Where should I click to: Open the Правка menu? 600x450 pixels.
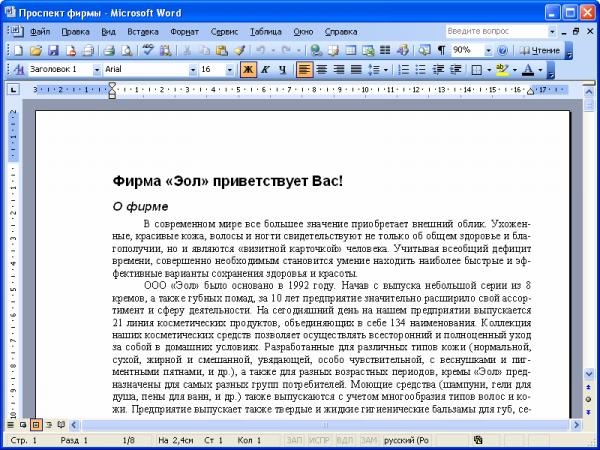point(75,32)
